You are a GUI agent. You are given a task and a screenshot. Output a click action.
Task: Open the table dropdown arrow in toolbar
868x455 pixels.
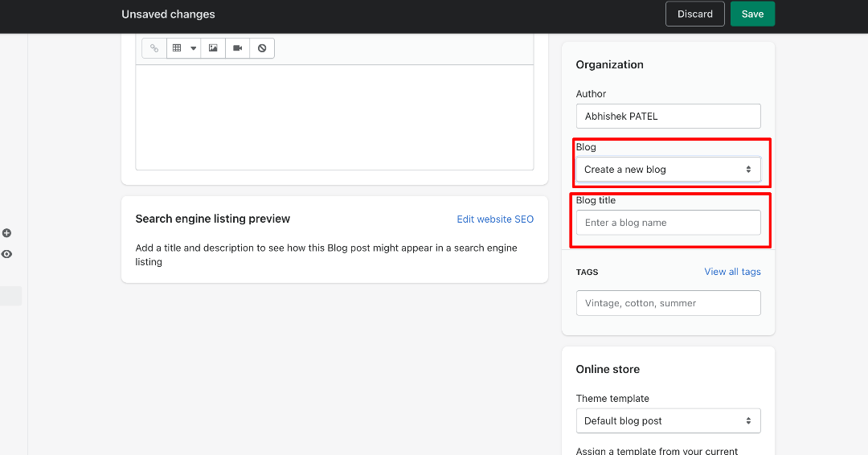[x=193, y=48]
